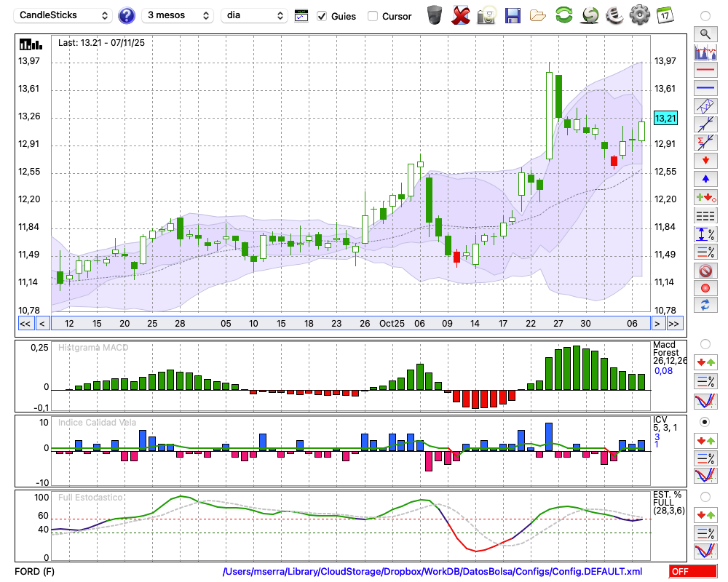Uncheck the Guies checkbox

[322, 16]
